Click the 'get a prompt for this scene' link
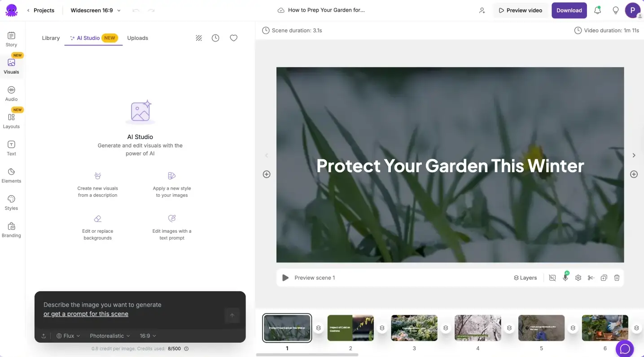 click(86, 313)
